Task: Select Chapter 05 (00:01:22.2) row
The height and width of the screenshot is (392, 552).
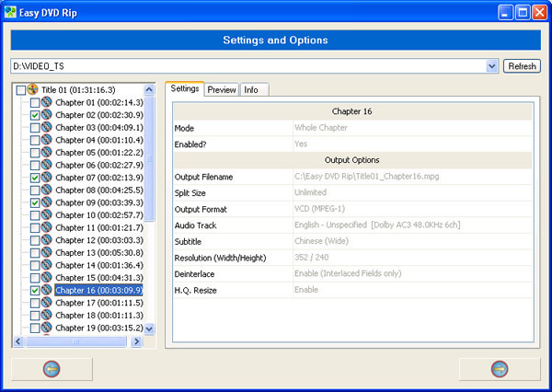Action: point(99,153)
